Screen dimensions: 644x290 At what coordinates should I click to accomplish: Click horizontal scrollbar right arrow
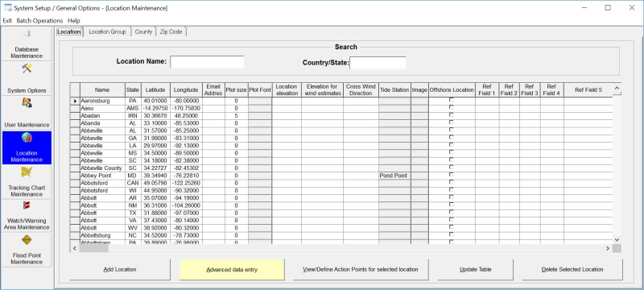tap(608, 248)
